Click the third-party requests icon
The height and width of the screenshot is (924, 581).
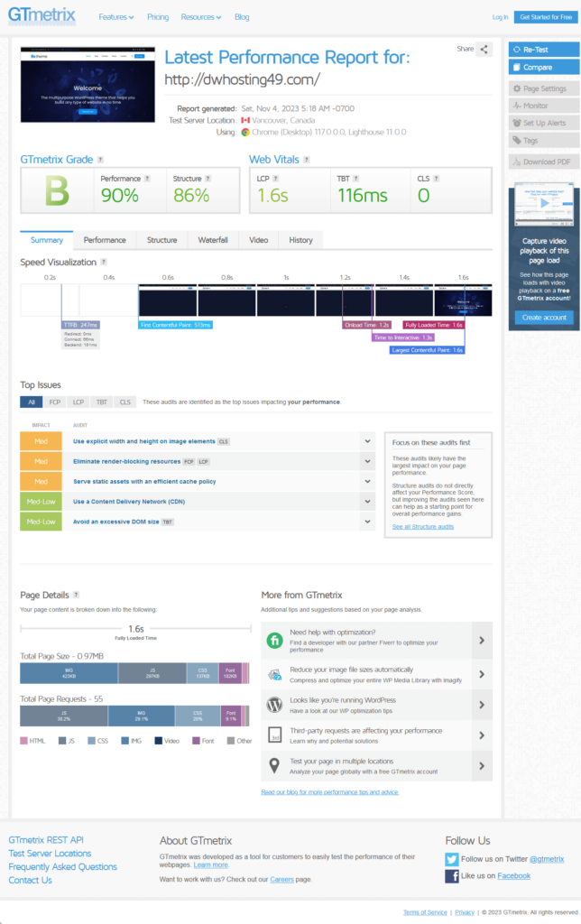(x=274, y=735)
